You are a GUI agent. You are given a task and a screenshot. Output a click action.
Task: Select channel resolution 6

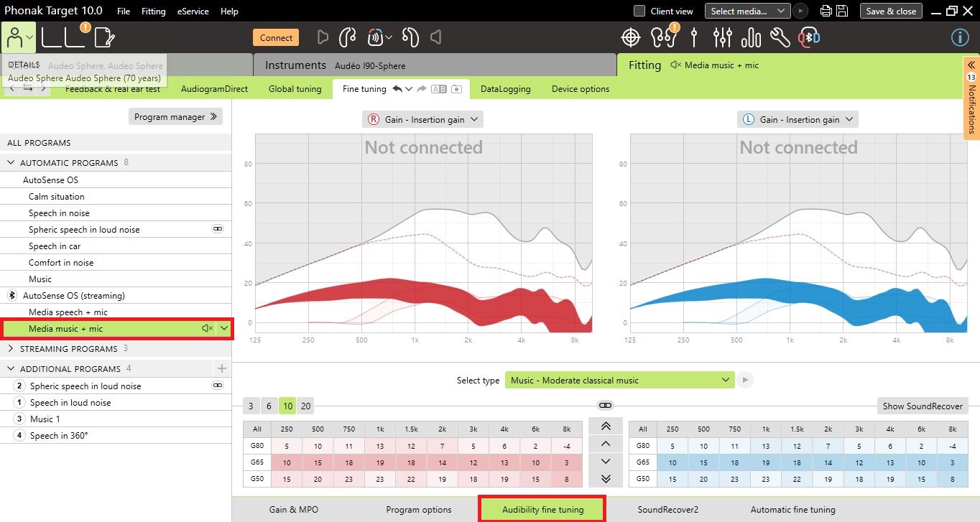point(269,406)
